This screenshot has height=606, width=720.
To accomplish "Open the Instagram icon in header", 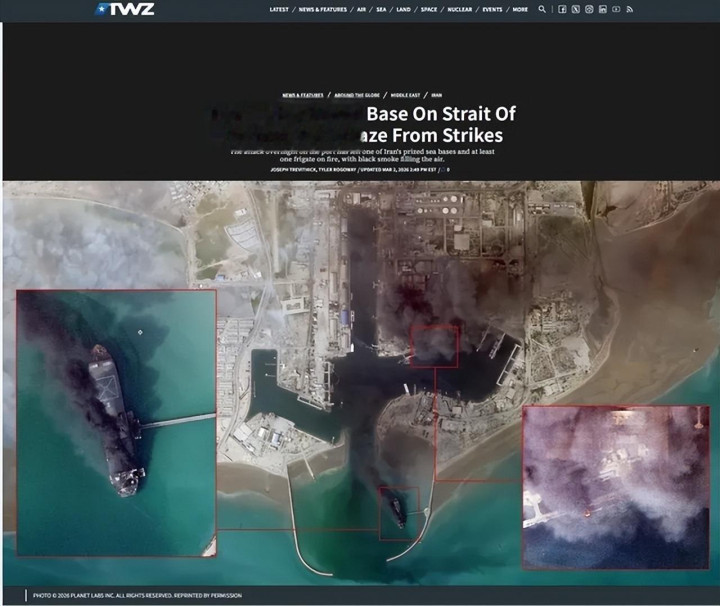I will 589,9.
